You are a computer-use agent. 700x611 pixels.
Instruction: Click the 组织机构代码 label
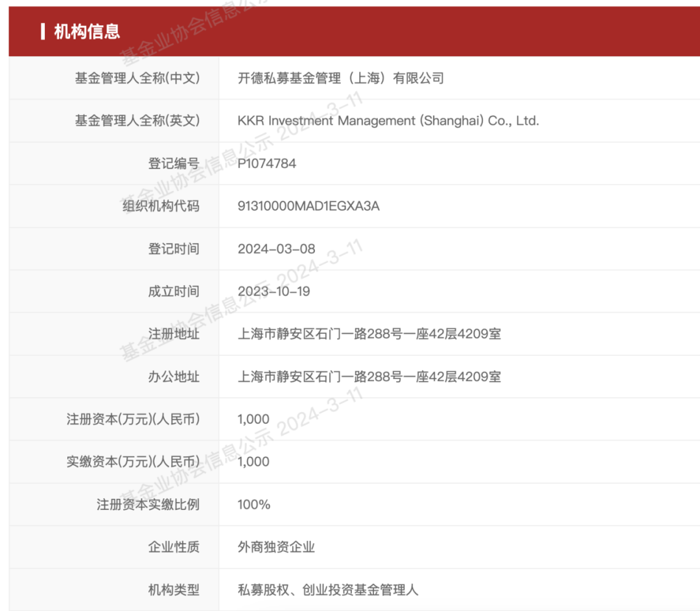pyautogui.click(x=161, y=207)
